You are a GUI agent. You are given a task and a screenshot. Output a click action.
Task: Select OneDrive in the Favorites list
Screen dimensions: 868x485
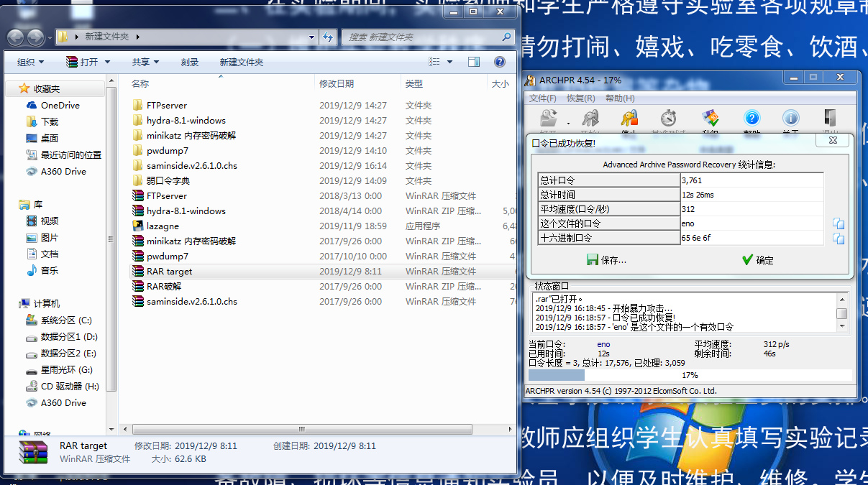pos(60,105)
